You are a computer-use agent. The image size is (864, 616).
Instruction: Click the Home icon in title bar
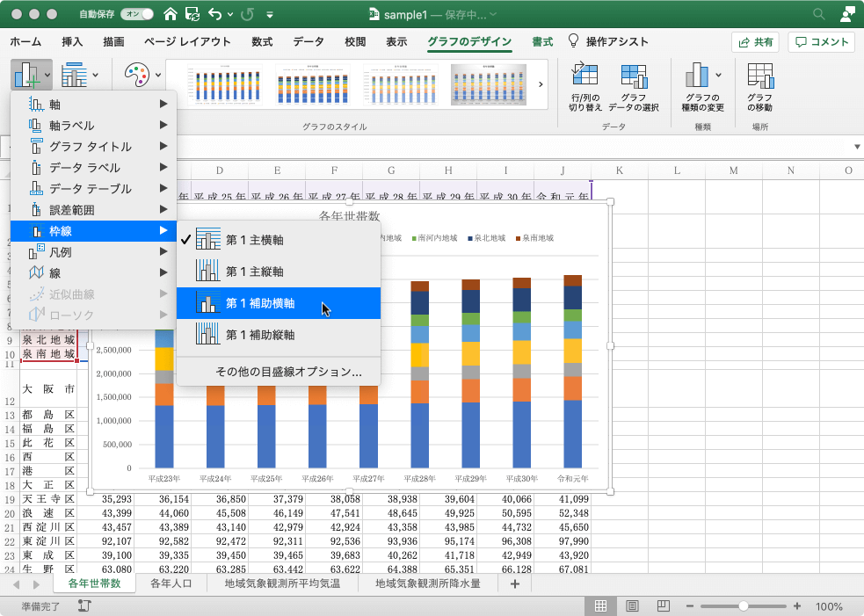pos(171,14)
